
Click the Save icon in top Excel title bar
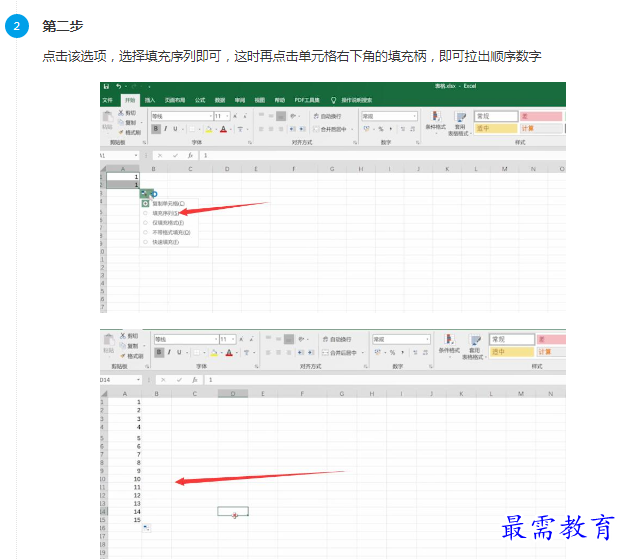click(x=106, y=86)
